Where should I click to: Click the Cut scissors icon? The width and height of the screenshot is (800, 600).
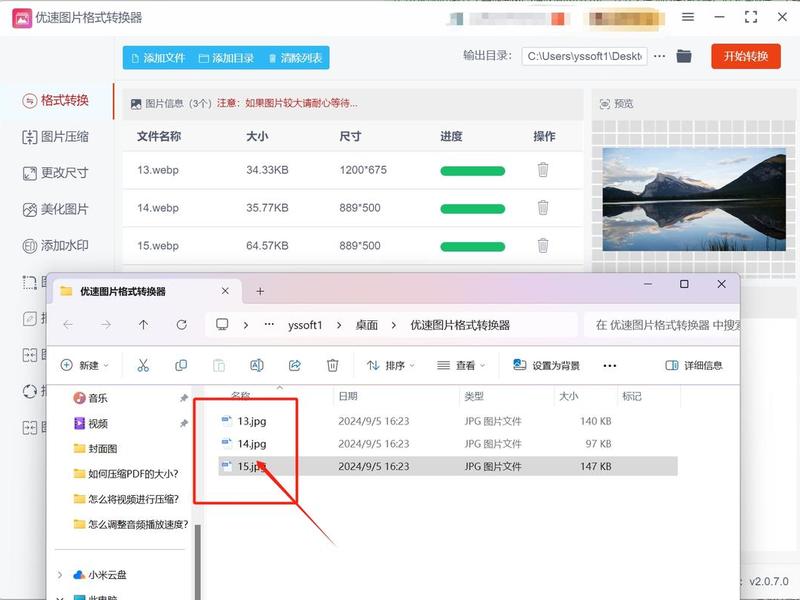coord(143,365)
